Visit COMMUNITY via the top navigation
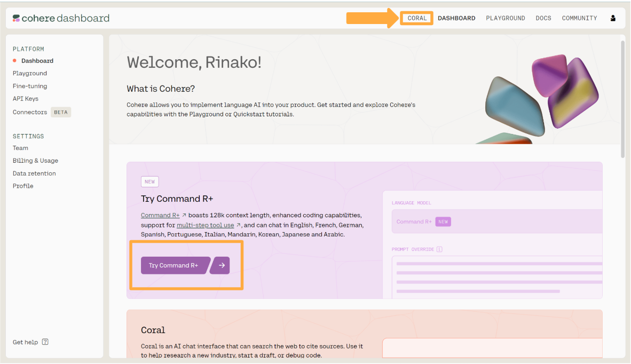 click(x=579, y=18)
